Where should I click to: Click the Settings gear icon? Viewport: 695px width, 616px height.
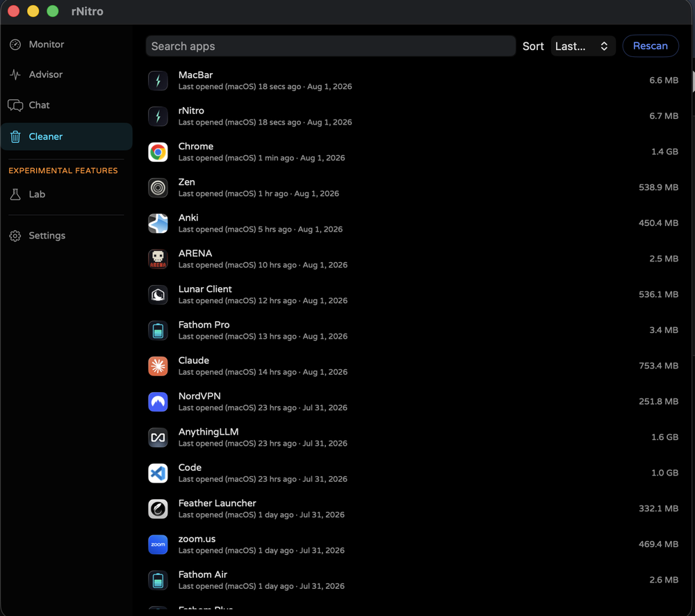click(x=15, y=236)
